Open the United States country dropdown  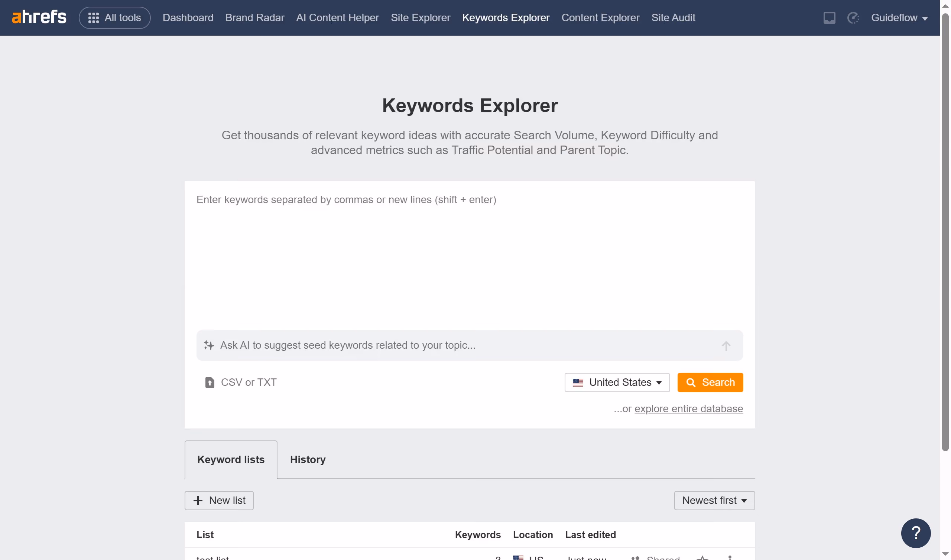[617, 382]
